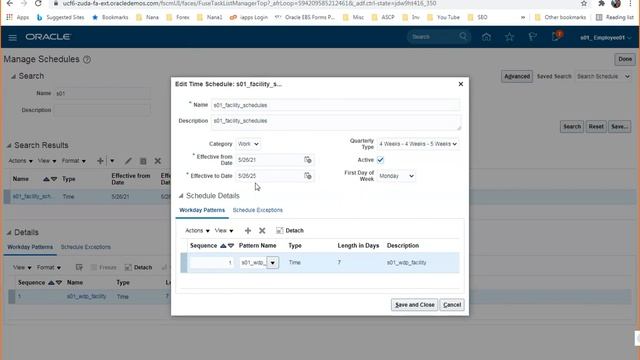
Task: Click the Oracle header search box
Action: click(x=433, y=37)
